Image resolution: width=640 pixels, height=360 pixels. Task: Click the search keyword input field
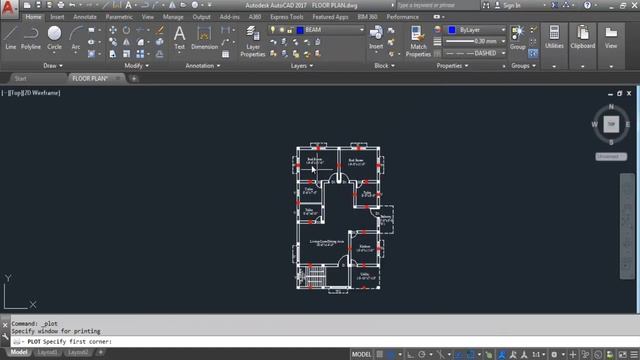point(437,5)
